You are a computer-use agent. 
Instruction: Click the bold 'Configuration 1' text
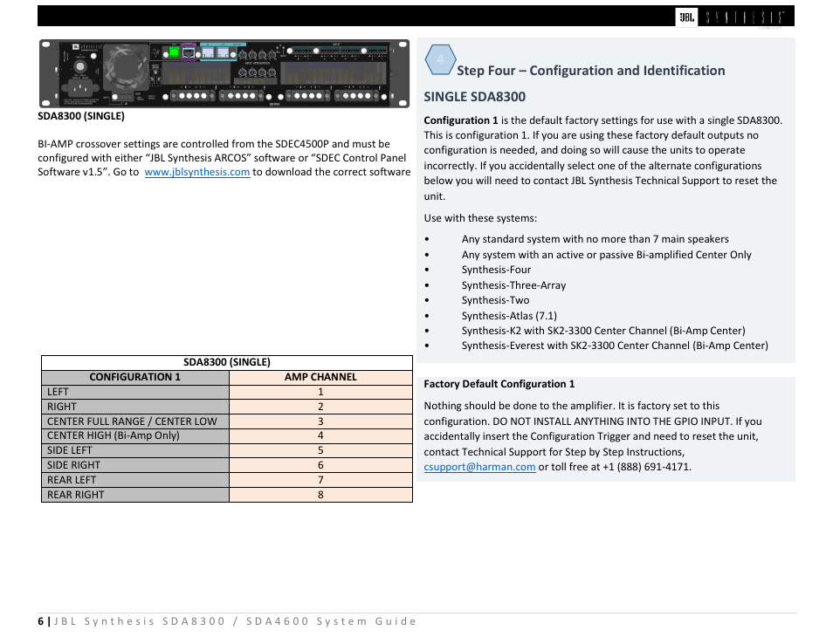(x=461, y=120)
